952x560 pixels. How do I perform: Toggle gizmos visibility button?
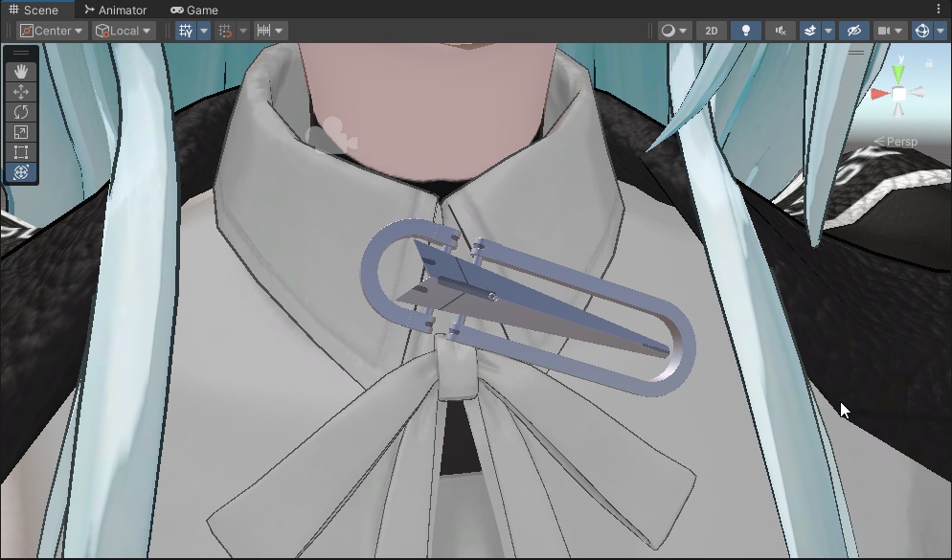pos(921,31)
